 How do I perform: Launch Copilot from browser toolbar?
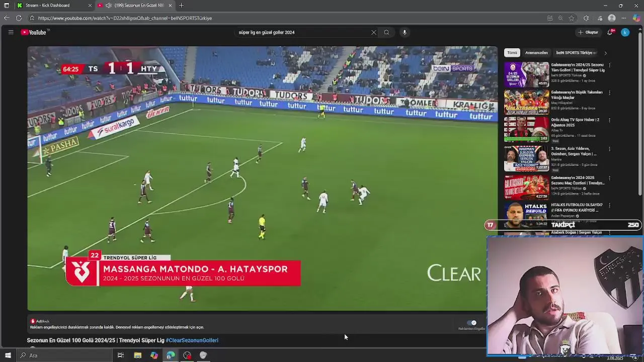point(636,18)
